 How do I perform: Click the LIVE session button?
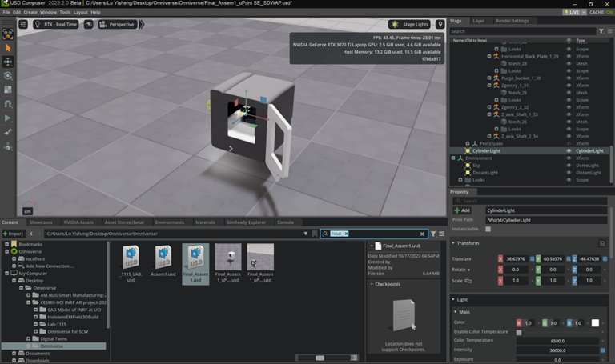point(572,12)
